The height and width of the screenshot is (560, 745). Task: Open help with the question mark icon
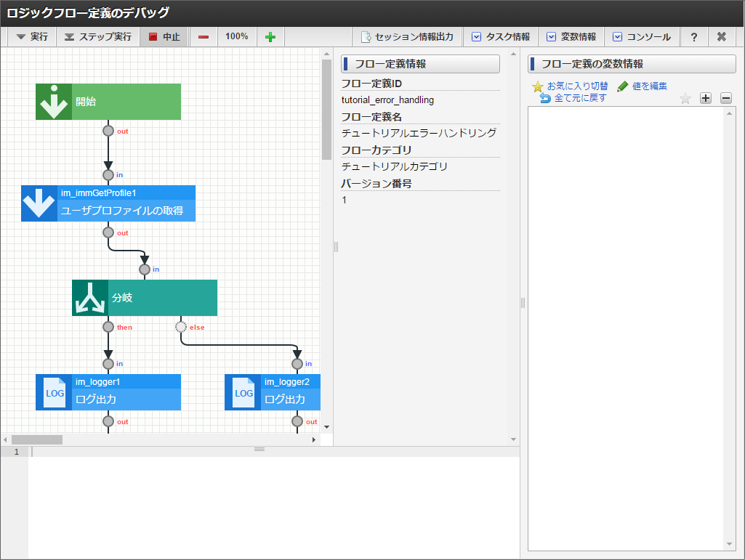693,36
